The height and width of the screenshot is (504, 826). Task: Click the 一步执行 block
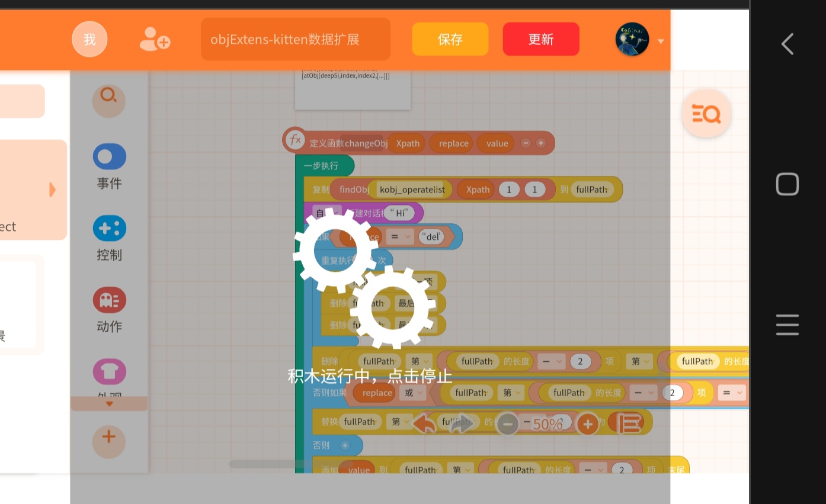325,166
